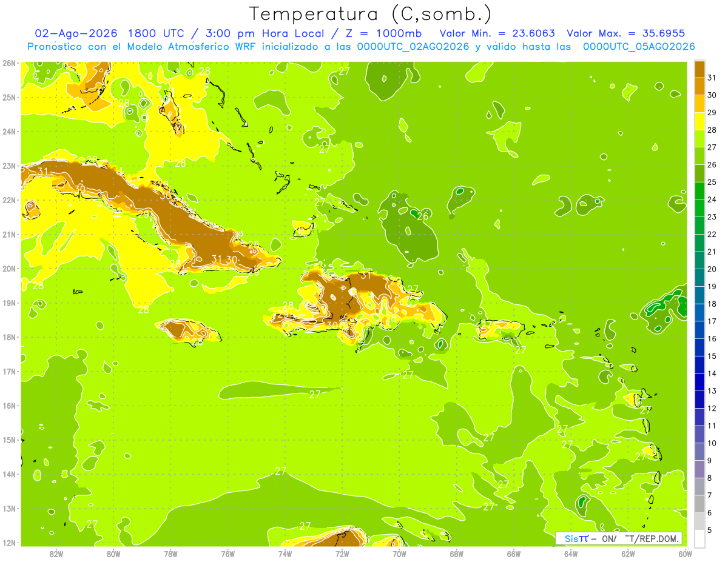The image size is (728, 562).
Task: Click the '16N' latitude label
Action: (9, 406)
